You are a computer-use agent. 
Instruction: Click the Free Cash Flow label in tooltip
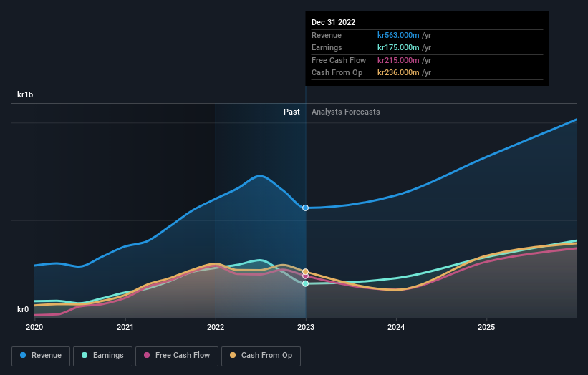click(x=339, y=60)
